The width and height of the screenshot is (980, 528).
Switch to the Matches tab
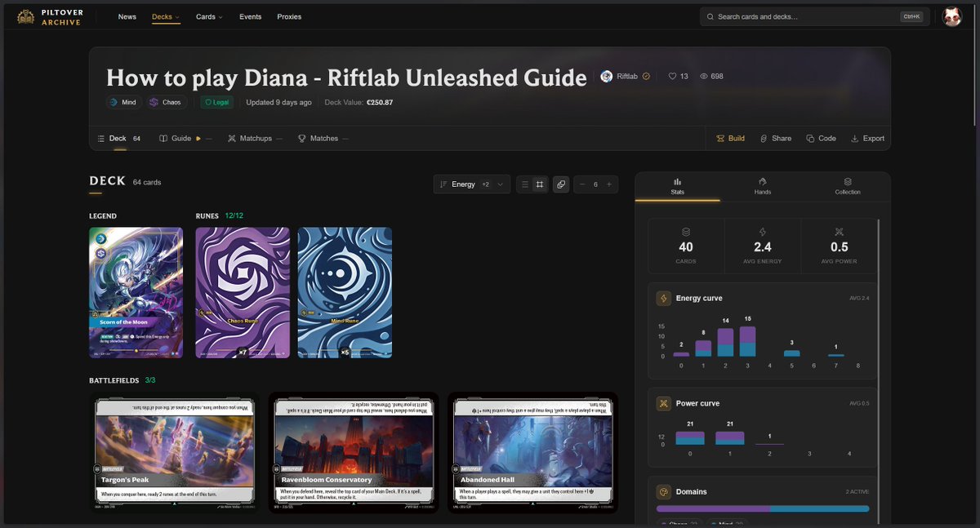click(323, 139)
